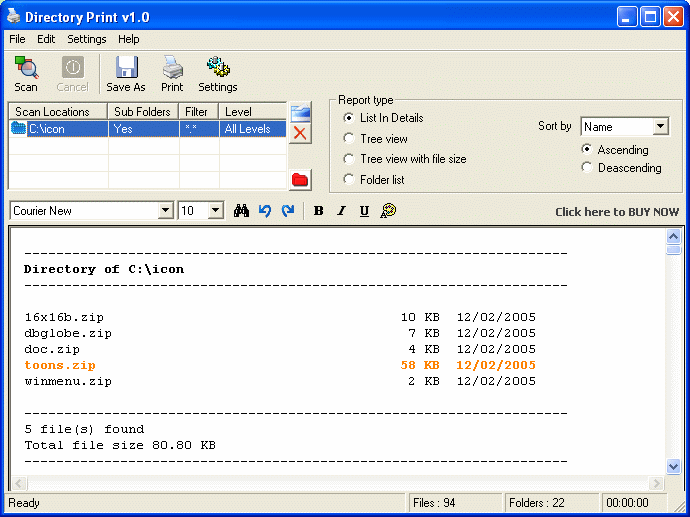Click the vertical scrollbar thumb
Image resolution: width=690 pixels, height=517 pixels.
click(673, 249)
